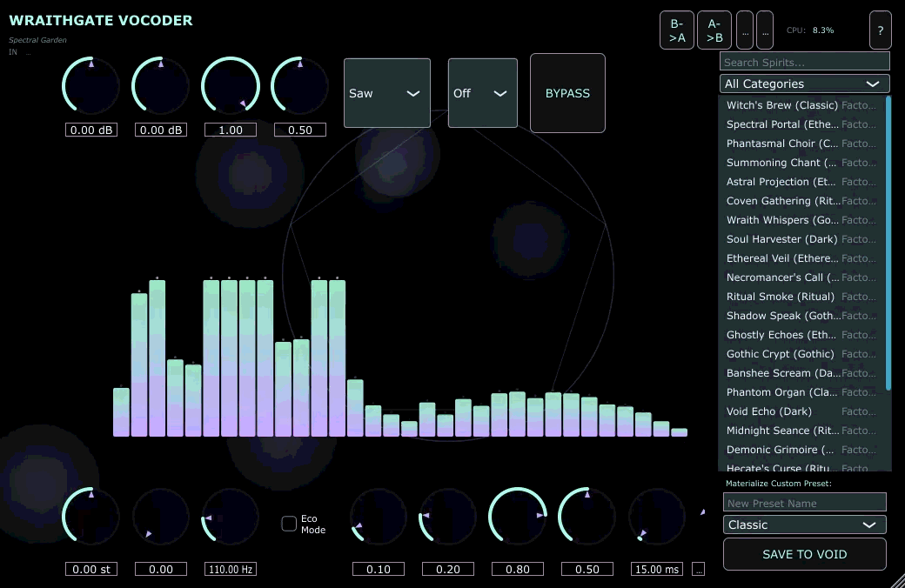
Task: Click the knob above the 1.00 value
Action: [x=231, y=85]
